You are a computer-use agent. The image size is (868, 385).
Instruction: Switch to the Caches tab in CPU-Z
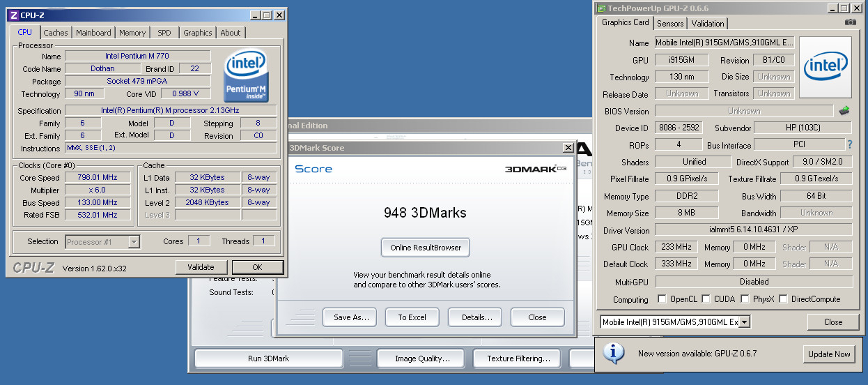[56, 33]
